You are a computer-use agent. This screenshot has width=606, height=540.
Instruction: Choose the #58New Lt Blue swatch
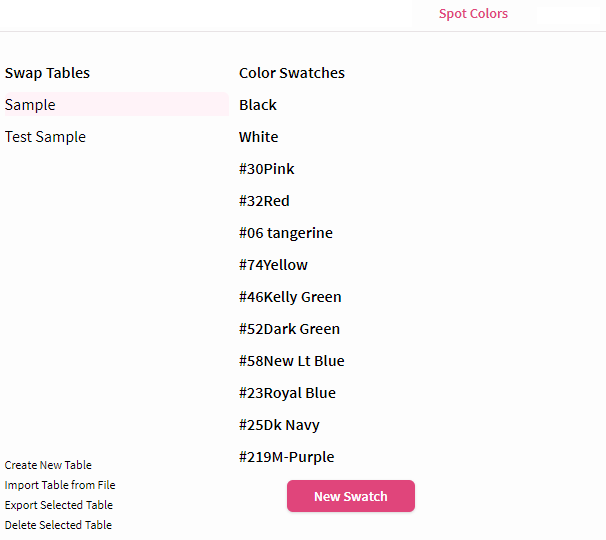click(291, 361)
